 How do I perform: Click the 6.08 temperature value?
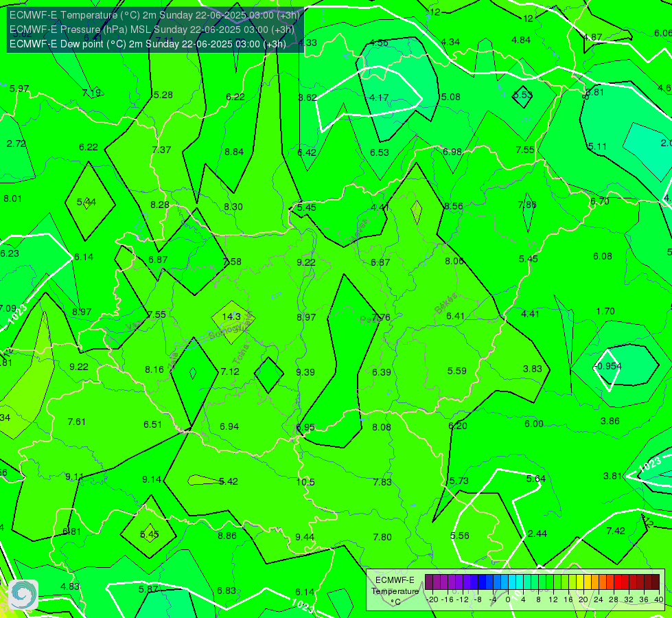(603, 256)
